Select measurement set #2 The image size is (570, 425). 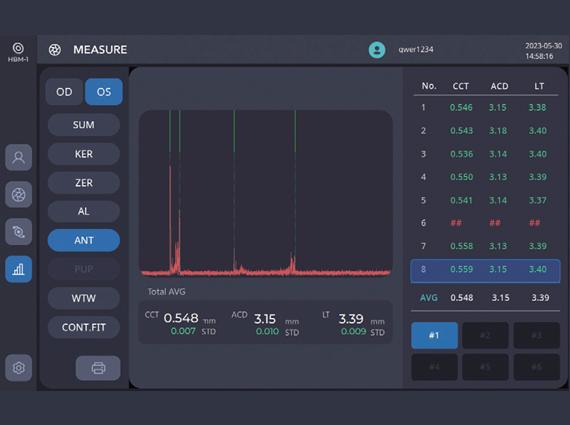pos(485,335)
